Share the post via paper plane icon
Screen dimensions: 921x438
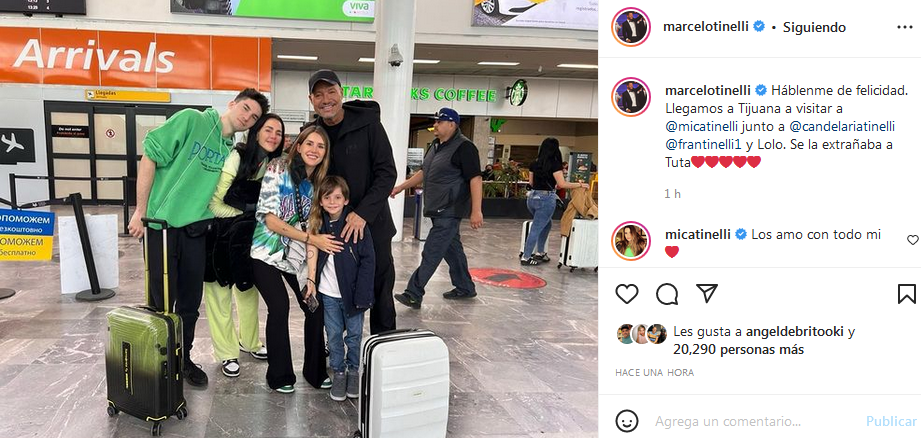(707, 293)
